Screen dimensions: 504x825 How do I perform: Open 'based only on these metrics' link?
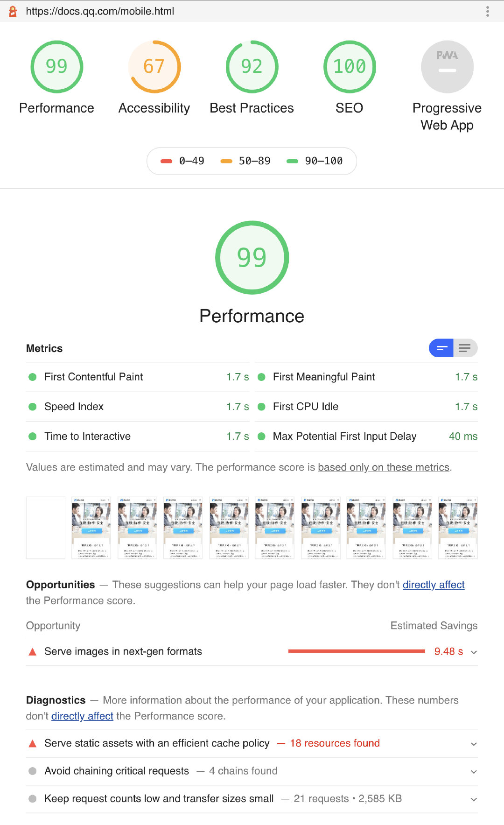(x=384, y=467)
